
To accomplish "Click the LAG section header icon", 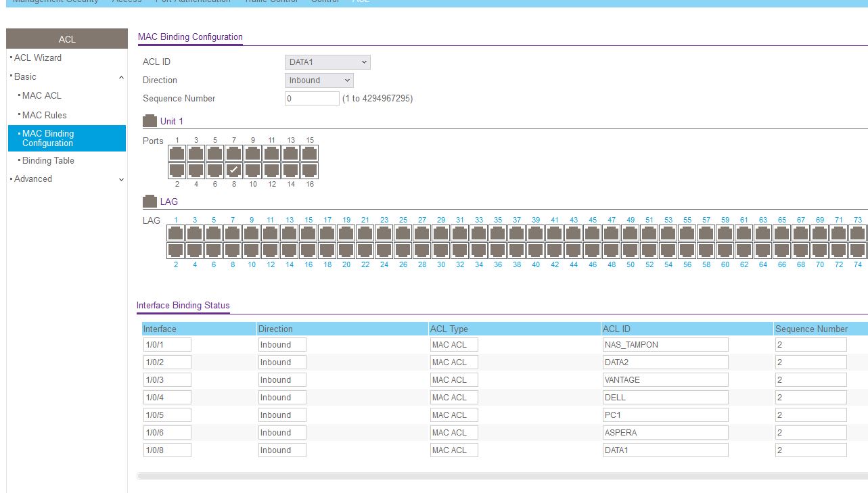I will click(150, 202).
